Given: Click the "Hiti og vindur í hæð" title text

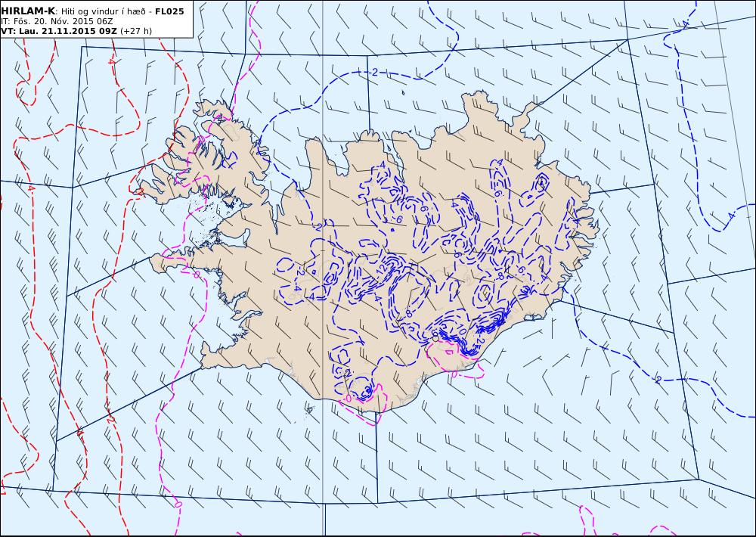Looking at the screenshot, I should (x=103, y=11).
